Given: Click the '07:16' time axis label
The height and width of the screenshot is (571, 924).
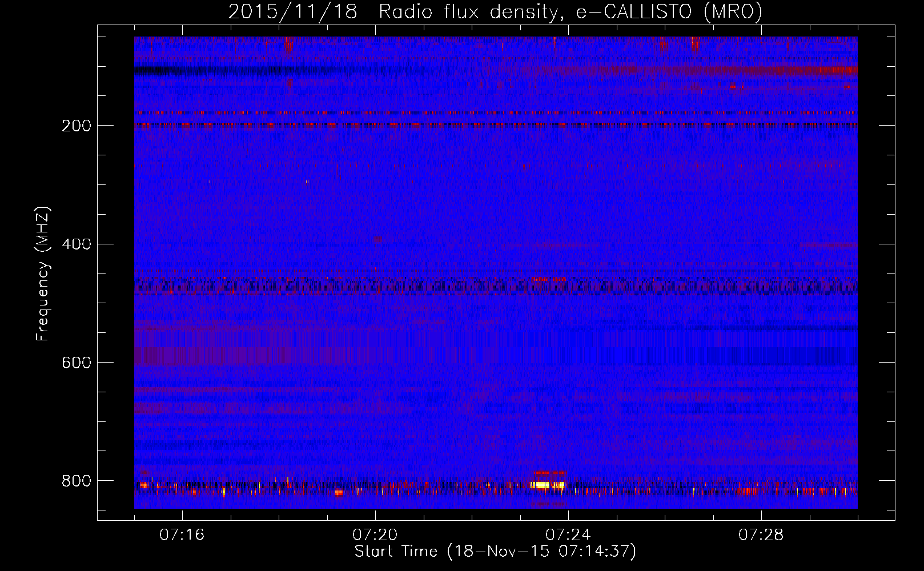Looking at the screenshot, I should [182, 535].
